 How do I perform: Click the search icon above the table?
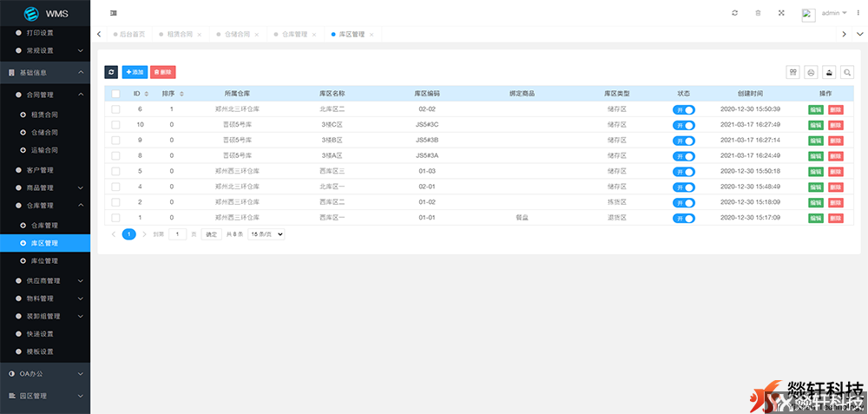click(847, 73)
